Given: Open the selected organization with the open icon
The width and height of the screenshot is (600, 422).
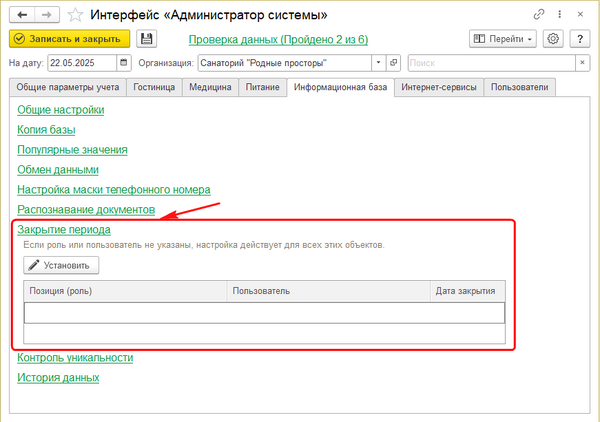Looking at the screenshot, I should click(x=393, y=63).
